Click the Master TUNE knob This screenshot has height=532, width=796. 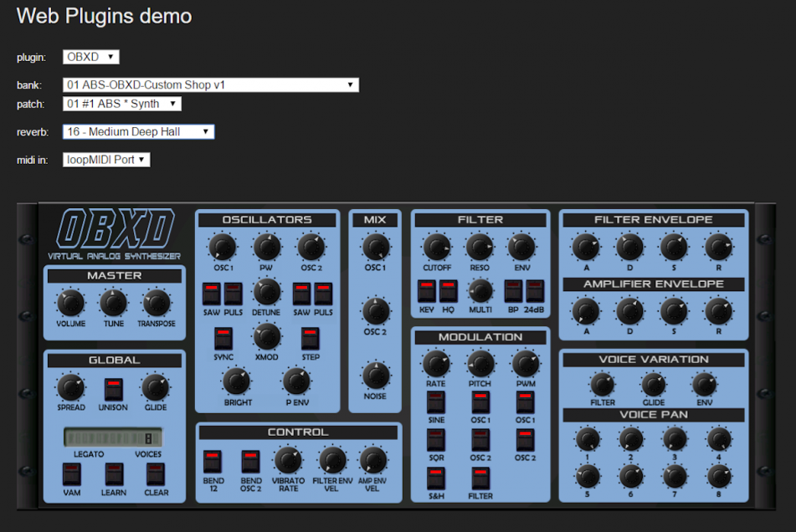tap(114, 303)
